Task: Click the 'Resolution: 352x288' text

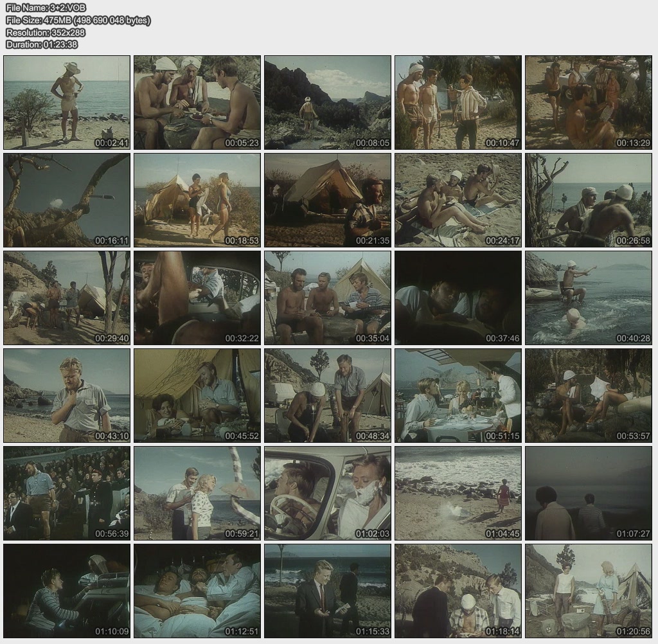Action: 46,32
